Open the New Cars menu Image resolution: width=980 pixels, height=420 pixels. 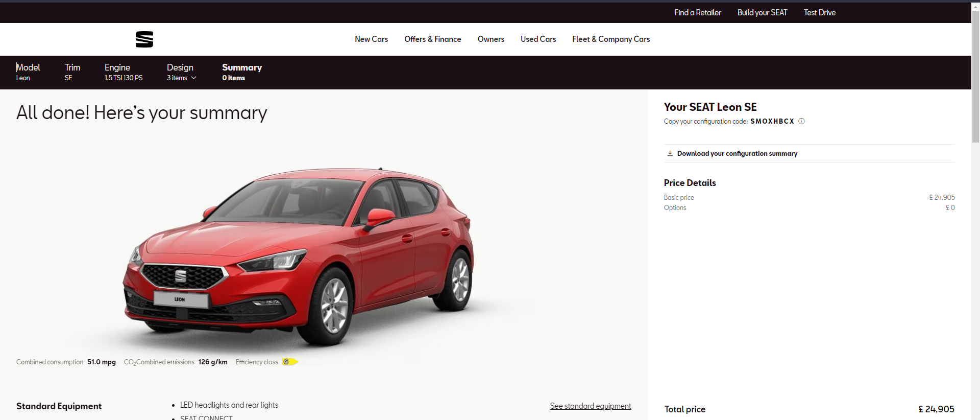[372, 39]
